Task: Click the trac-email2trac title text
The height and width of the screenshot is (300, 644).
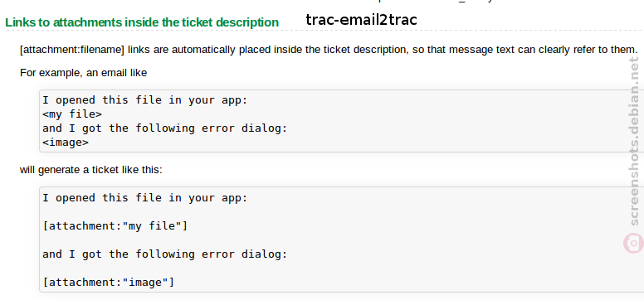Action: tap(362, 20)
